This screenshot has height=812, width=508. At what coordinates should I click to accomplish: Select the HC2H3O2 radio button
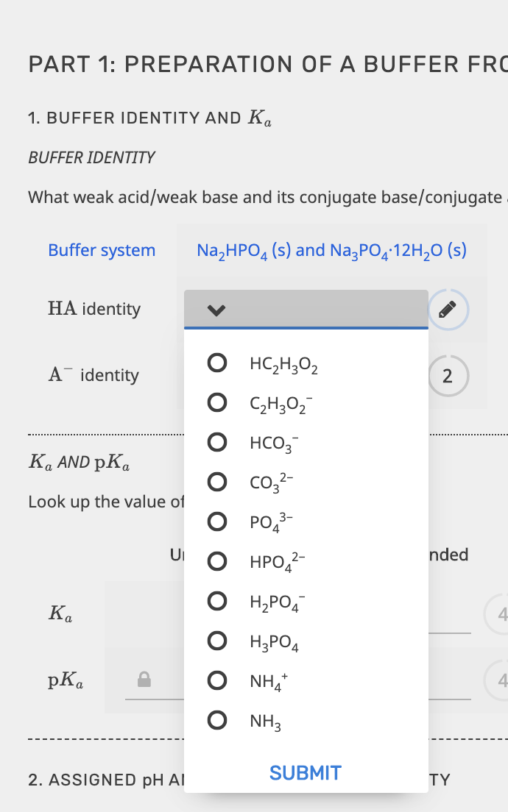click(x=217, y=363)
